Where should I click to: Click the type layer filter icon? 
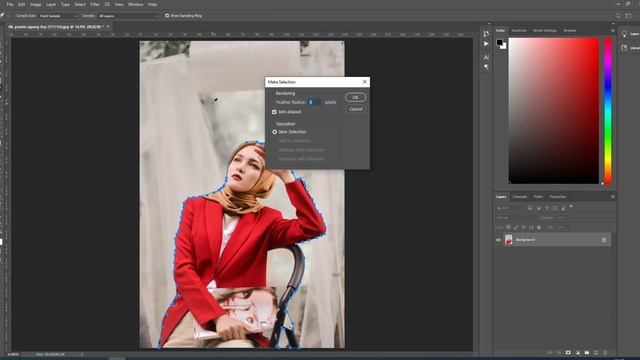(x=547, y=208)
